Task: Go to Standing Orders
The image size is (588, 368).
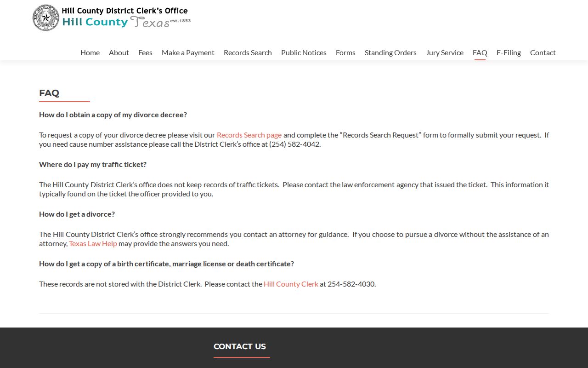Action: (x=390, y=52)
